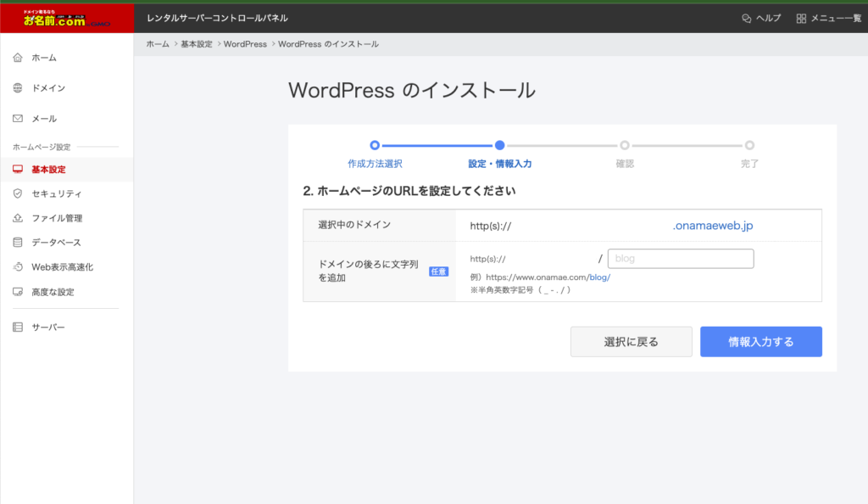Click the ※半角英数字記号 note
The height and width of the screenshot is (504, 868).
(520, 289)
